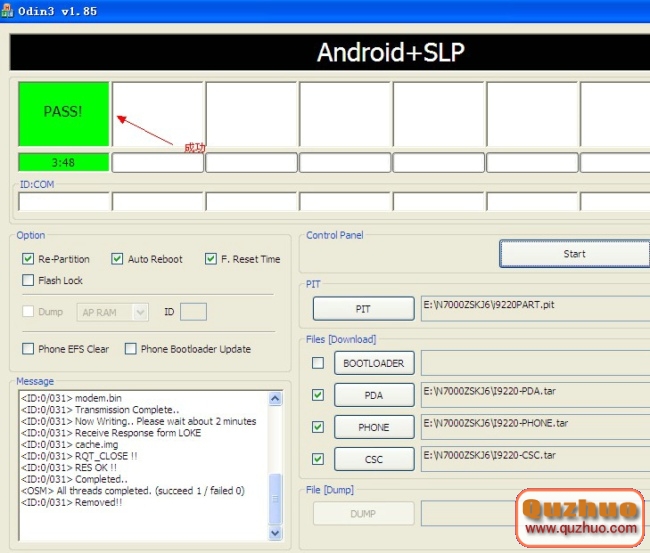Uncheck the CSC file checkbox
Image resolution: width=650 pixels, height=553 pixels.
coord(318,459)
